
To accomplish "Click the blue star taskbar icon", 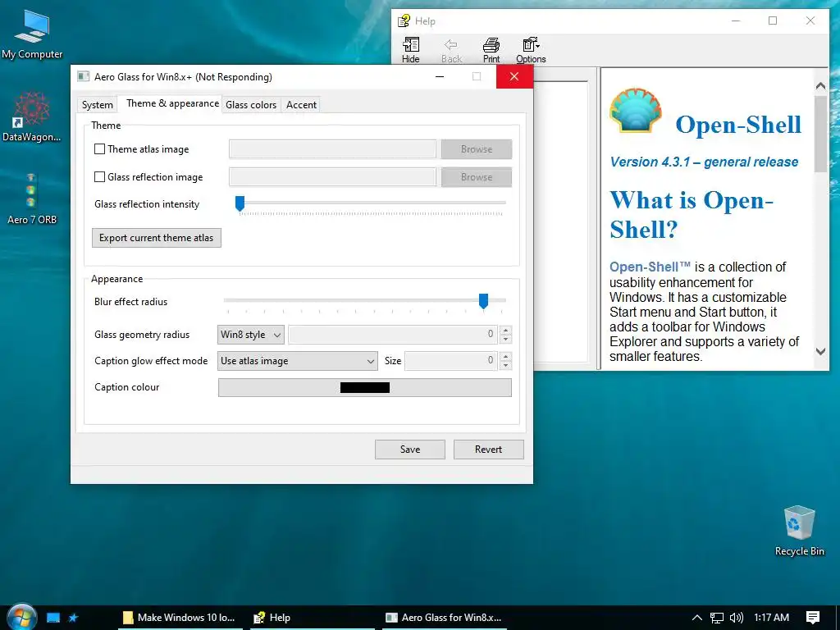I will 73,618.
